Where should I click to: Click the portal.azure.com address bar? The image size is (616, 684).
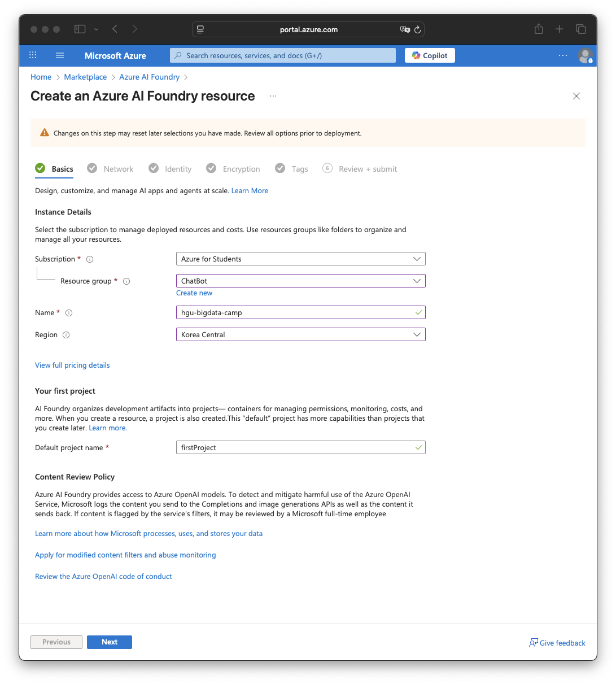tap(308, 29)
